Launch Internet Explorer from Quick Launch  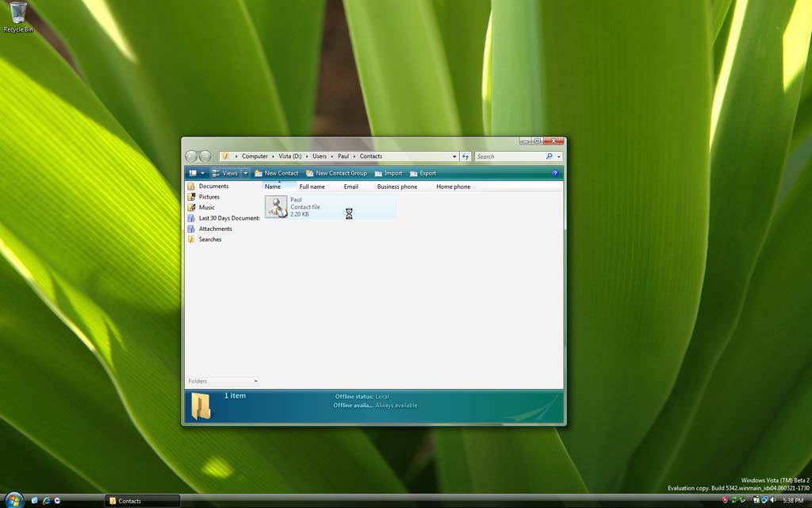pyautogui.click(x=46, y=501)
